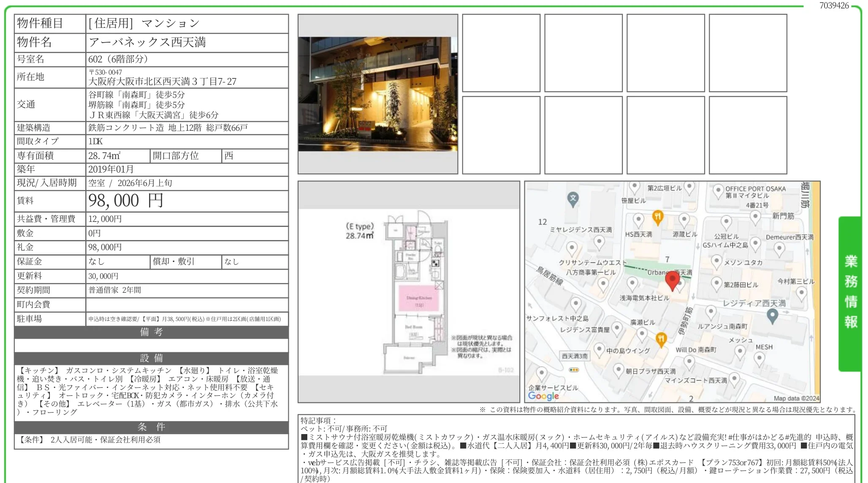Click restaurant pin below 廣瀬ビル
868x483 pixels.
(x=661, y=339)
